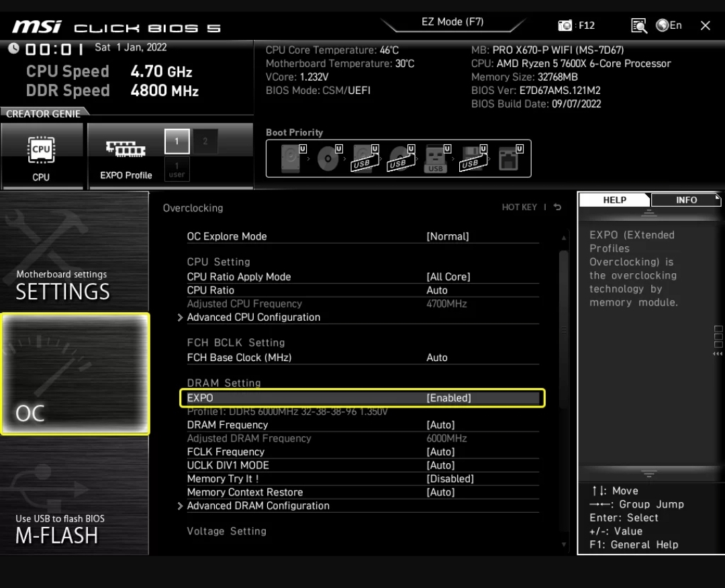Click the settings list scroll down arrow
Viewport: 725px width, 588px height.
(x=564, y=544)
